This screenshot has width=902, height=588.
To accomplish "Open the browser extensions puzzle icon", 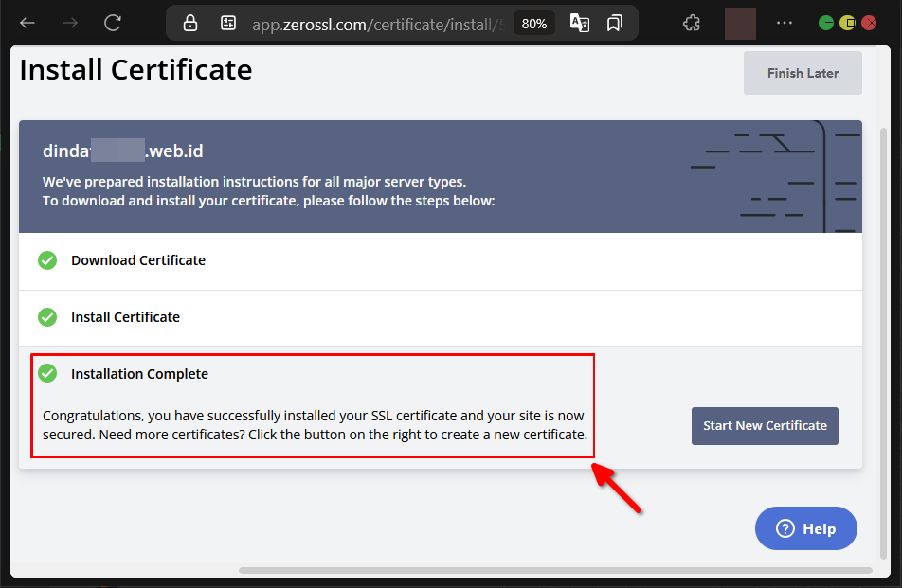I will (x=692, y=23).
